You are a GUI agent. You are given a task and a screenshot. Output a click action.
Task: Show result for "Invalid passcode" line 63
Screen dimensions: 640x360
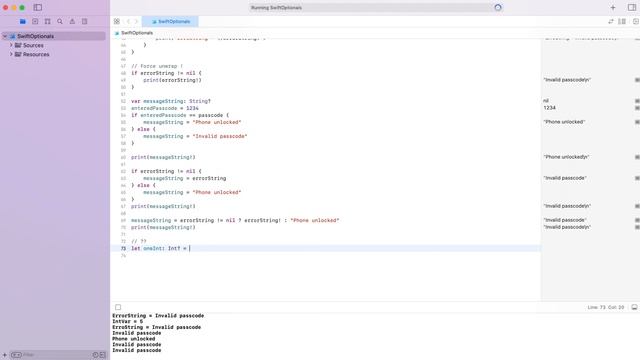637,178
